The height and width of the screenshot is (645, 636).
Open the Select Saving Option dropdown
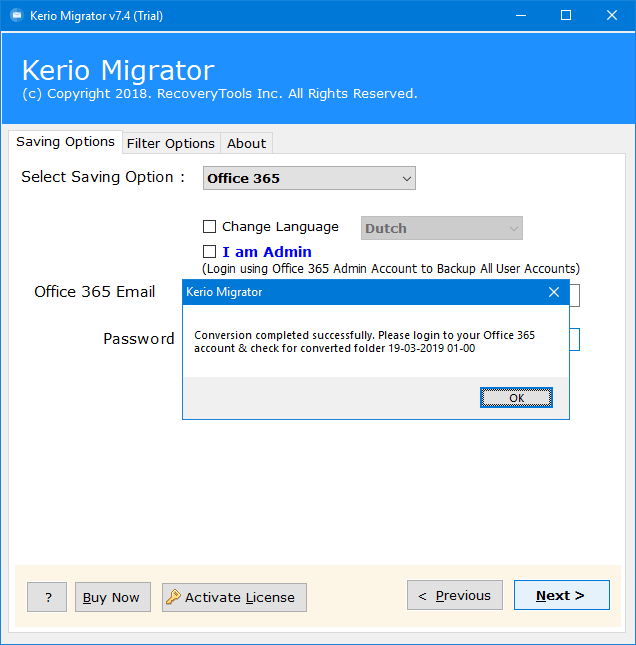click(x=309, y=178)
